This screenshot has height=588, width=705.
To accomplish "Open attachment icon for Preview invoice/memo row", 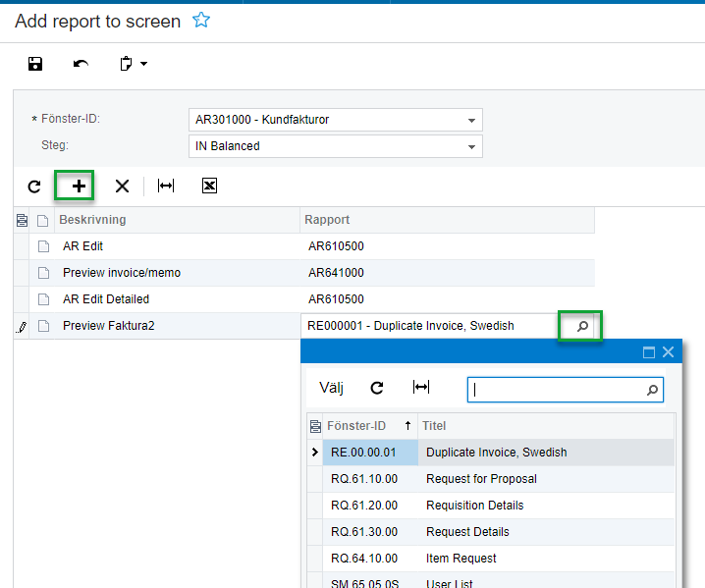I will (x=43, y=273).
